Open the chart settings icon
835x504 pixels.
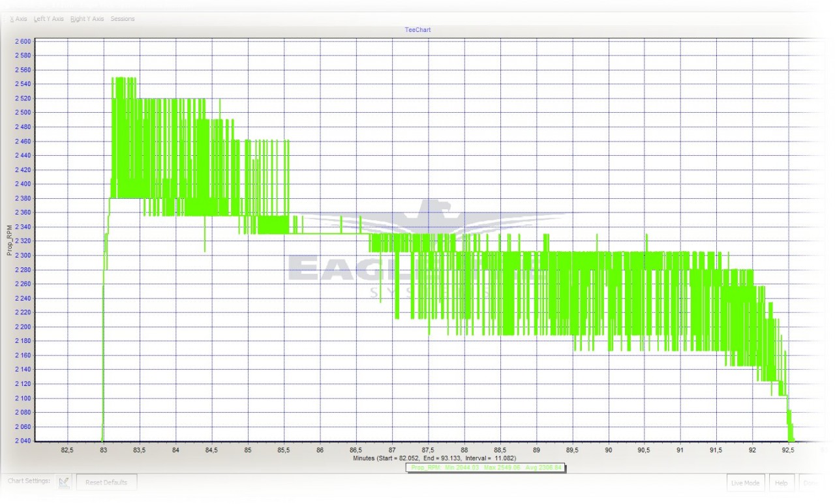[64, 482]
